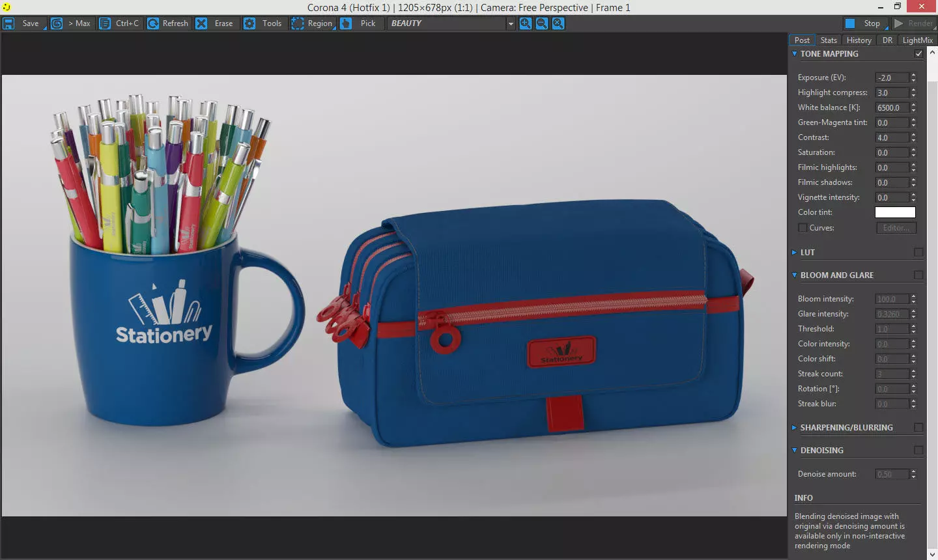Activate the Region render tool
This screenshot has width=938, height=560.
(313, 23)
